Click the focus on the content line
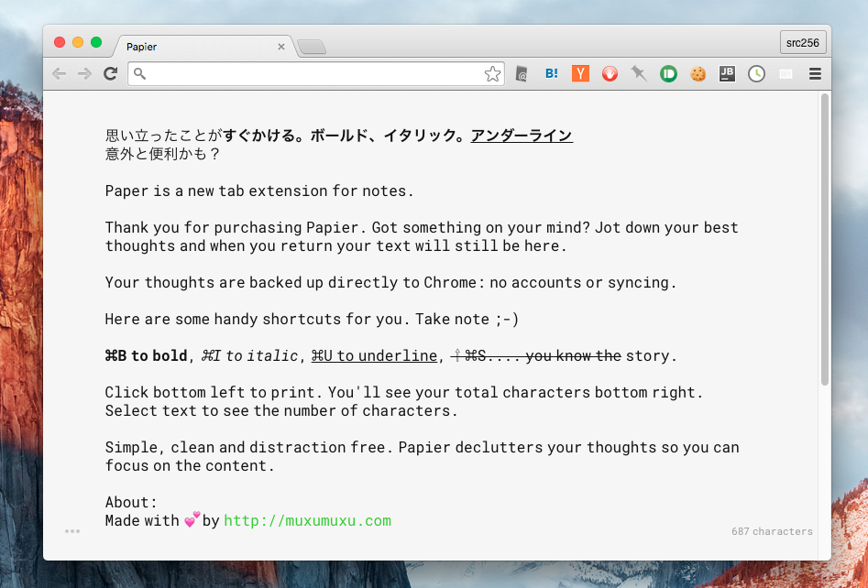The height and width of the screenshot is (588, 868). click(190, 465)
